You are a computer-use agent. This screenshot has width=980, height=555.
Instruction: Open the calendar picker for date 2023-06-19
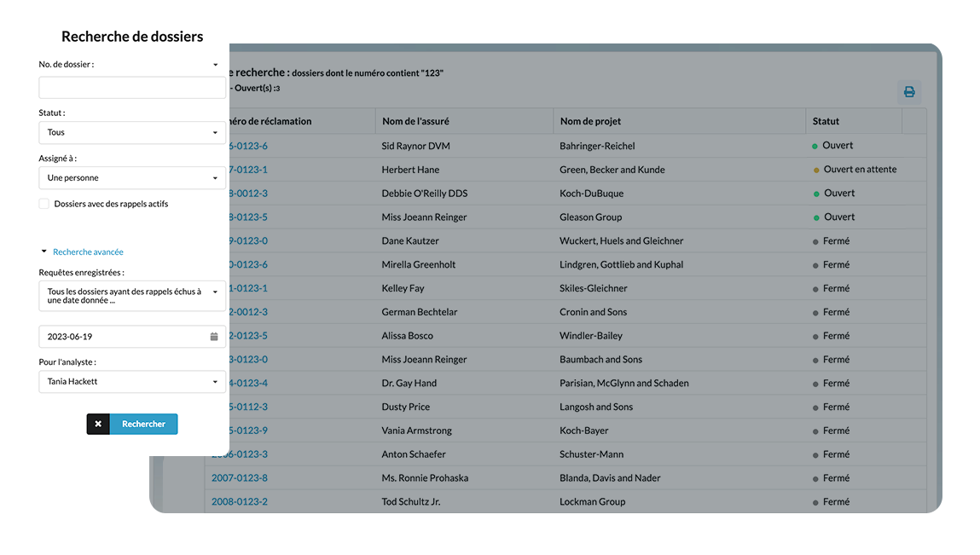point(214,337)
